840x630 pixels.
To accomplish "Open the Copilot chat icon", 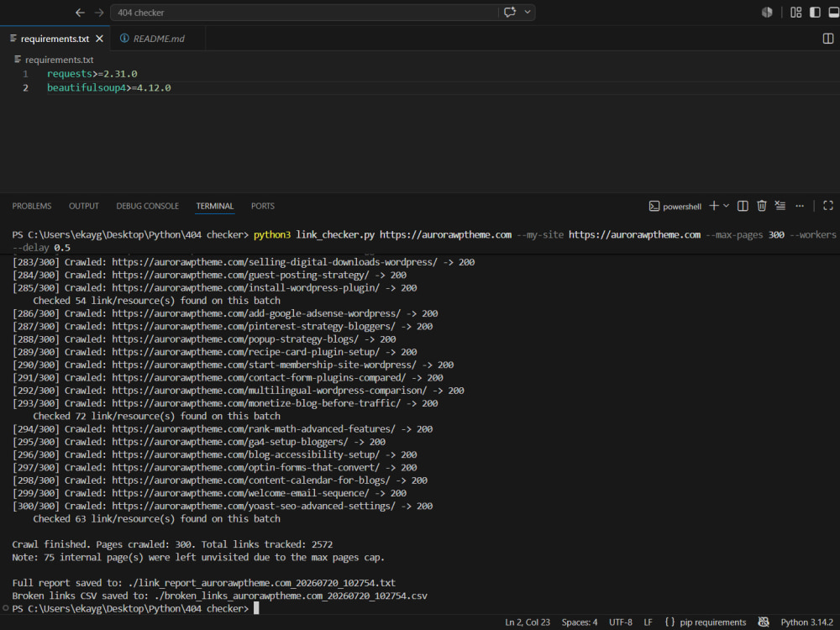I will 510,13.
